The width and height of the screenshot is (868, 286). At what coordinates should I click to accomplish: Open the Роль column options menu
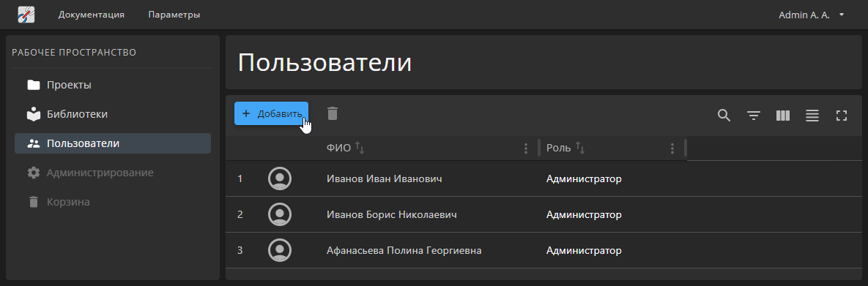coord(672,148)
